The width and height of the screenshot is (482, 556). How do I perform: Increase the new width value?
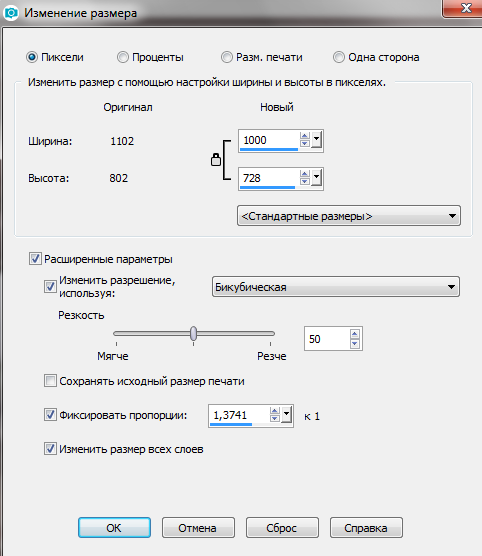click(305, 136)
